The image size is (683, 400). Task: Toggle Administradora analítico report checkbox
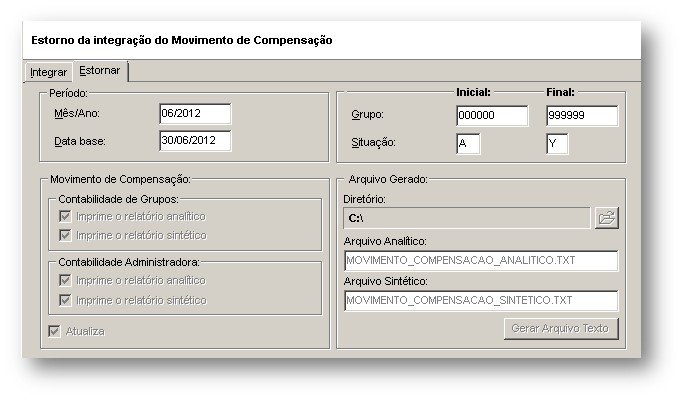(x=66, y=281)
